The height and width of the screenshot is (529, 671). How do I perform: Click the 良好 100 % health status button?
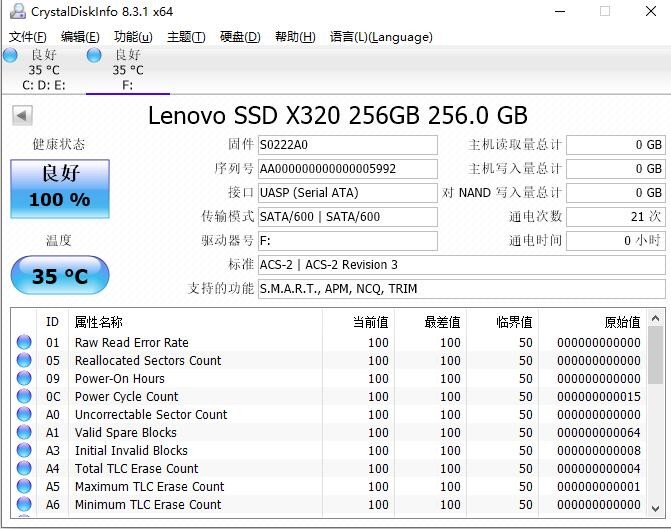(x=60, y=189)
